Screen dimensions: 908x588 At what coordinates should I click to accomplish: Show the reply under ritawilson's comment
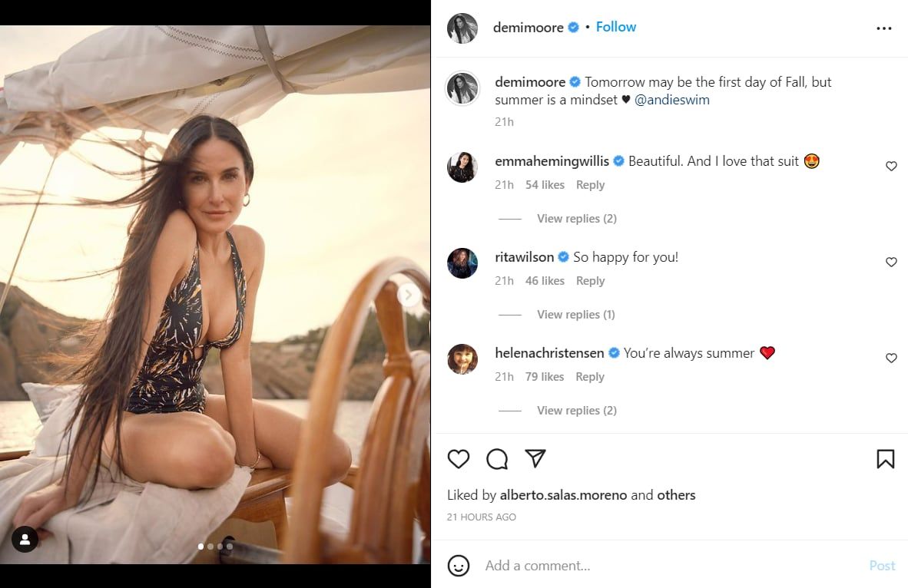(575, 314)
